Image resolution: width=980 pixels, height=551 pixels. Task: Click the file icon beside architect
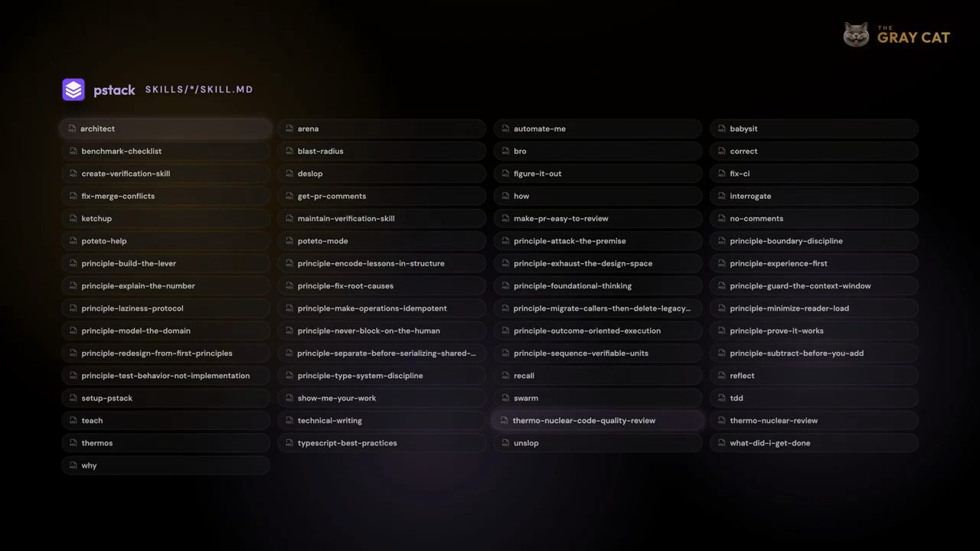72,129
